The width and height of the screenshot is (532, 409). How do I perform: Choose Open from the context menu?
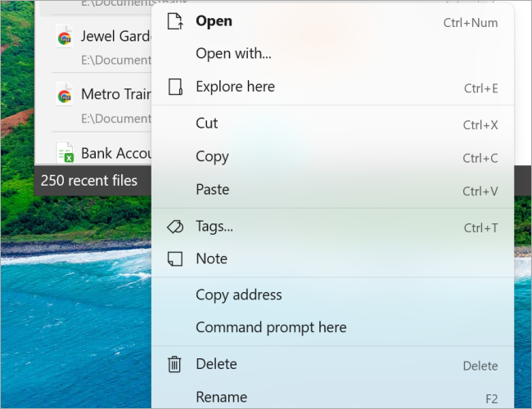pos(332,21)
